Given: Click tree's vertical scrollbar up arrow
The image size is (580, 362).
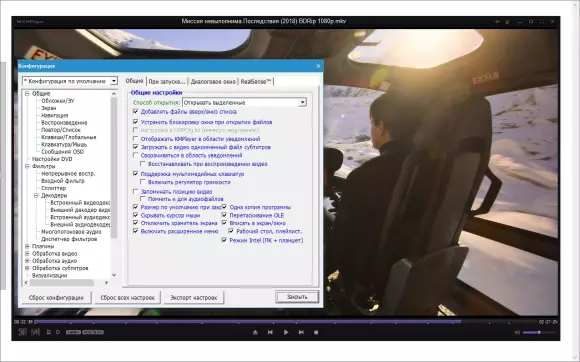Looking at the screenshot, I should click(x=114, y=94).
